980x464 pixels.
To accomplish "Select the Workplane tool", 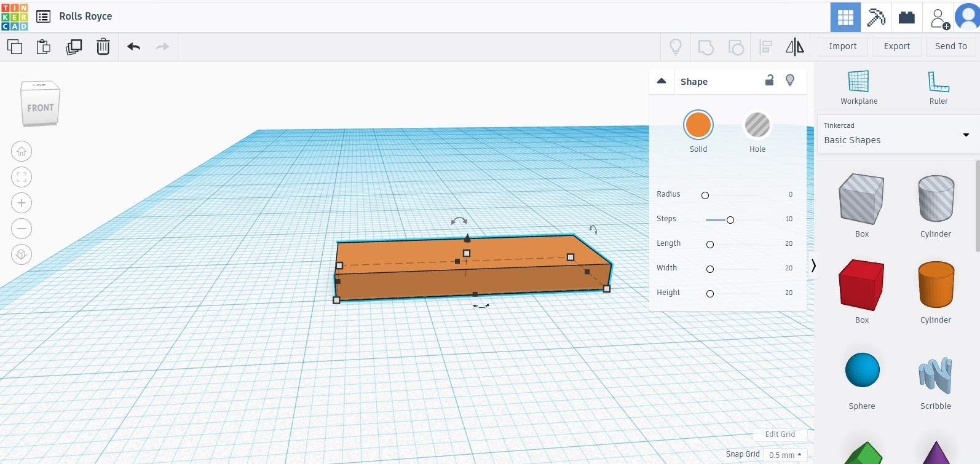I will (x=859, y=88).
